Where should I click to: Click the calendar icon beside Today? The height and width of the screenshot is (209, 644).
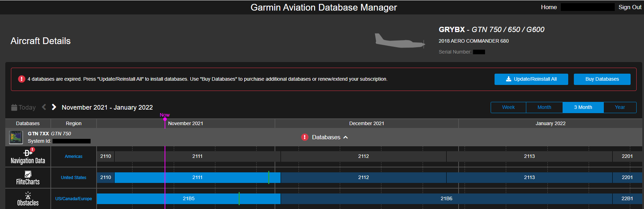14,107
